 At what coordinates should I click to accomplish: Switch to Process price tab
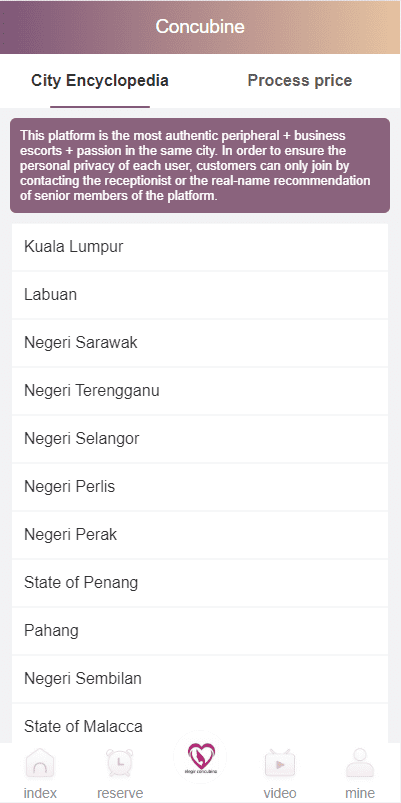tap(300, 81)
